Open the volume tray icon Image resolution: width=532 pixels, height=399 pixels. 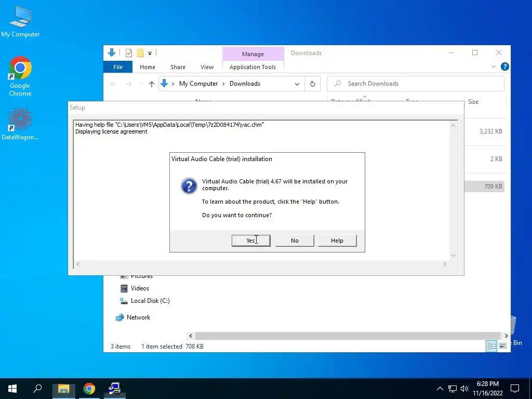click(464, 389)
